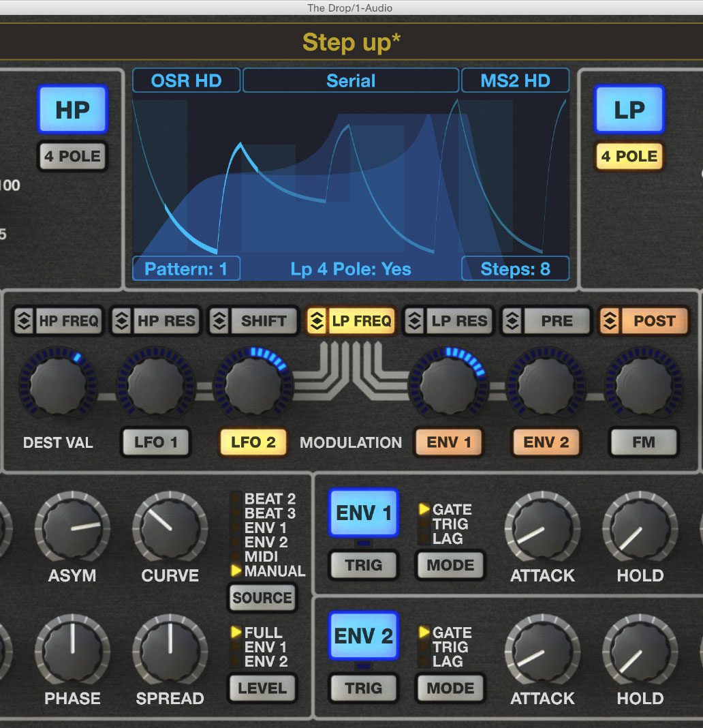This screenshot has width=703, height=728.
Task: Click the stepper arrows beside PRE
Action: [513, 321]
